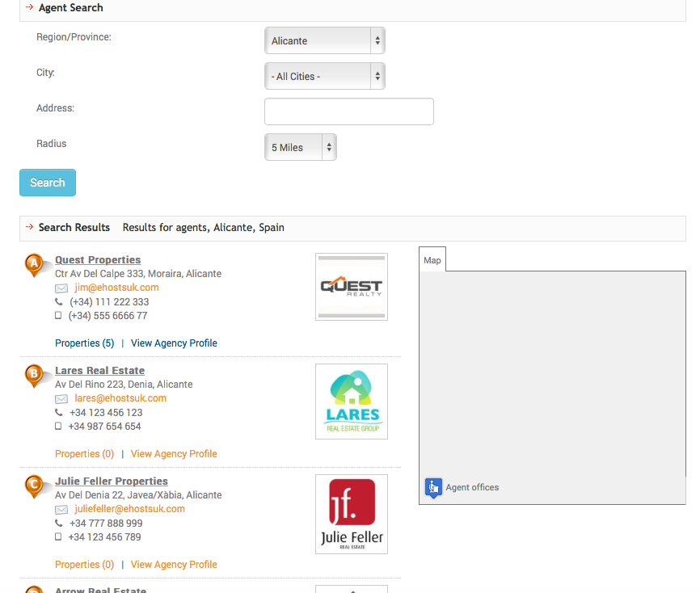Click the Radius field label
700x593 pixels.
point(52,144)
